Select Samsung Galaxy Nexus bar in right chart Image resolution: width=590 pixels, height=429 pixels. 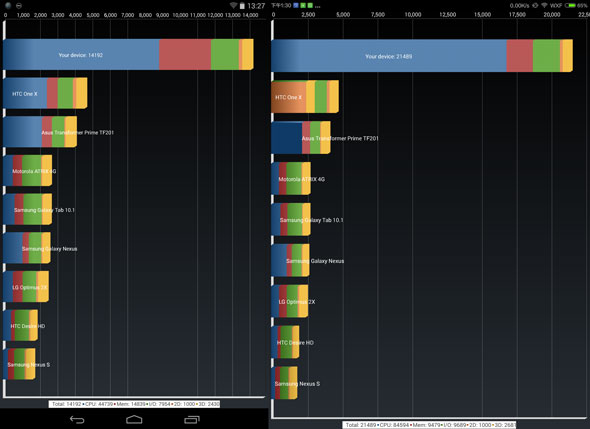coord(290,260)
